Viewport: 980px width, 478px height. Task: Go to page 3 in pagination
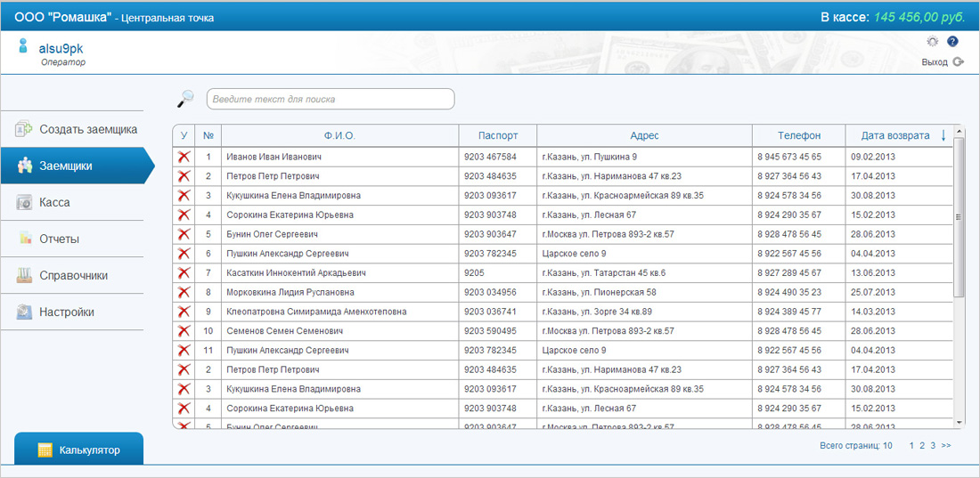[933, 445]
